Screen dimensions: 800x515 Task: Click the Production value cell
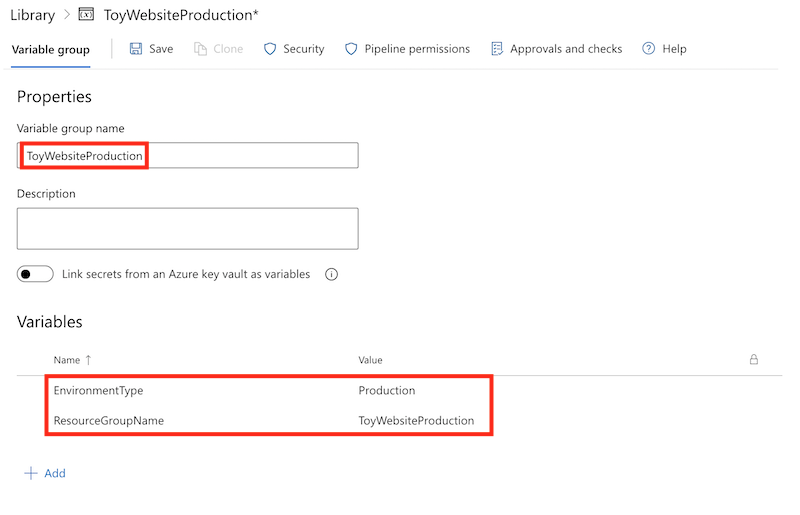point(387,390)
